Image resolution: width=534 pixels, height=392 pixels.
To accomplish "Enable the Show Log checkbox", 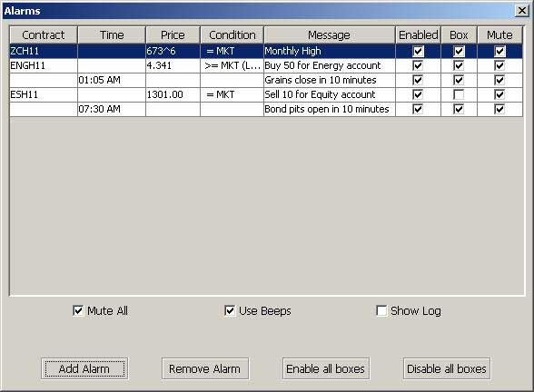I will point(381,310).
